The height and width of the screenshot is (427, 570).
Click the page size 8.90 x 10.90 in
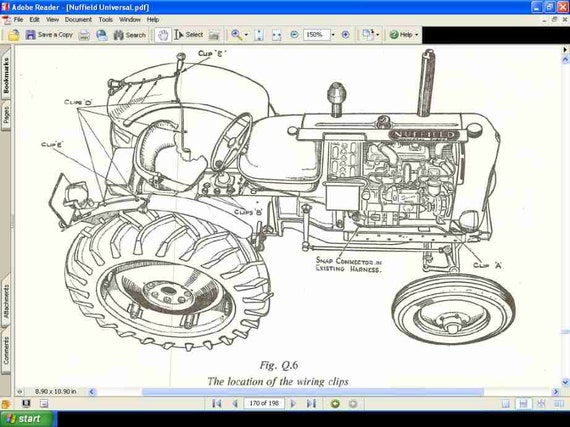point(56,391)
